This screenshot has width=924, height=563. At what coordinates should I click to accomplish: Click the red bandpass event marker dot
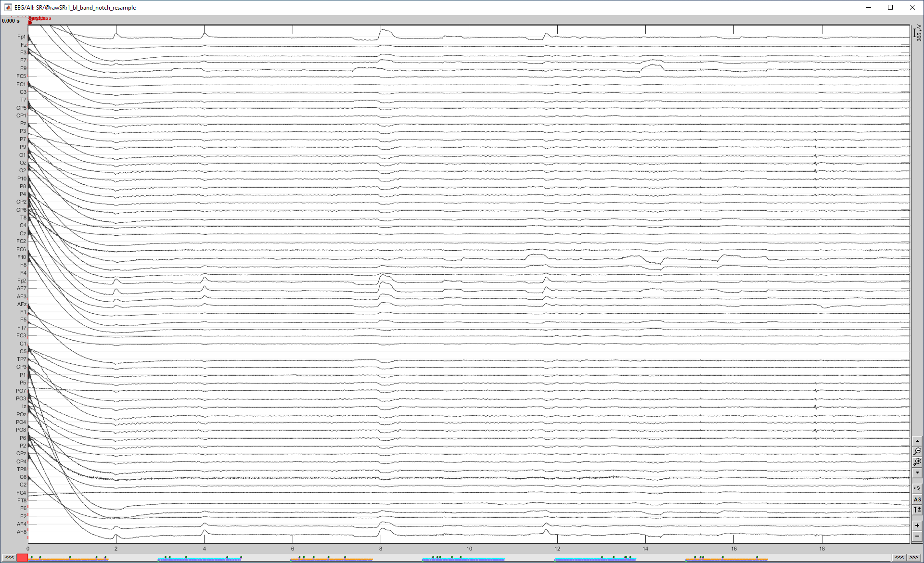tap(30, 23)
